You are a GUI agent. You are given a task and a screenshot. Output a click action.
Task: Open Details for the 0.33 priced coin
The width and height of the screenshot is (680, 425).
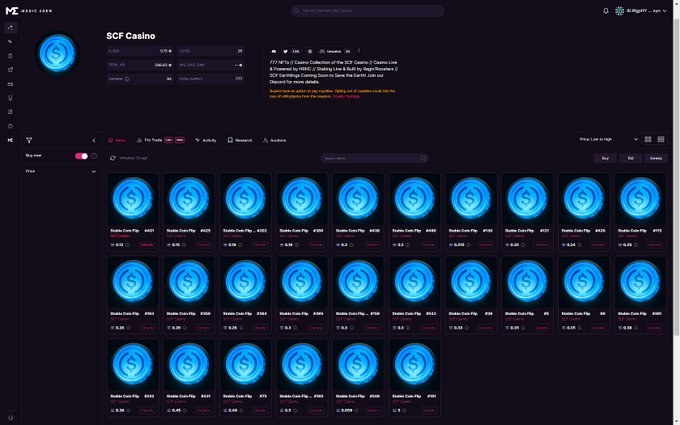tap(485, 327)
